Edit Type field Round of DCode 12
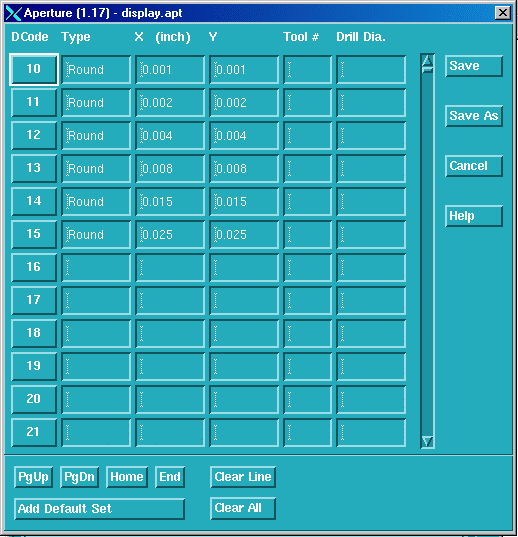The height and width of the screenshot is (537, 518). click(96, 135)
